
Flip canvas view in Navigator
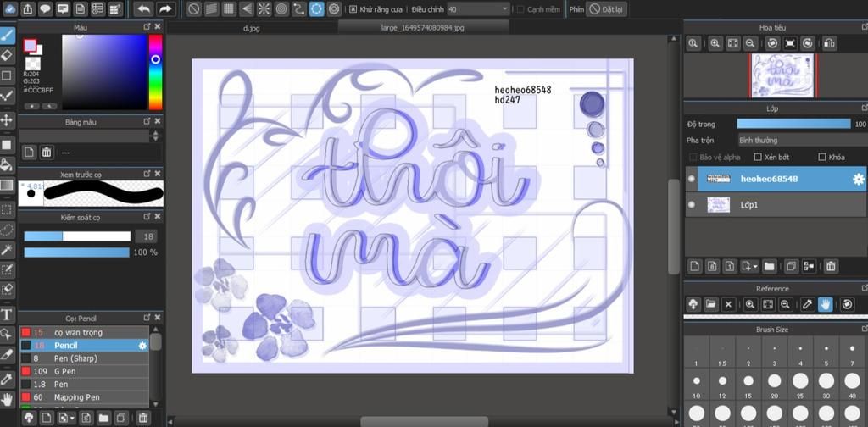click(829, 44)
